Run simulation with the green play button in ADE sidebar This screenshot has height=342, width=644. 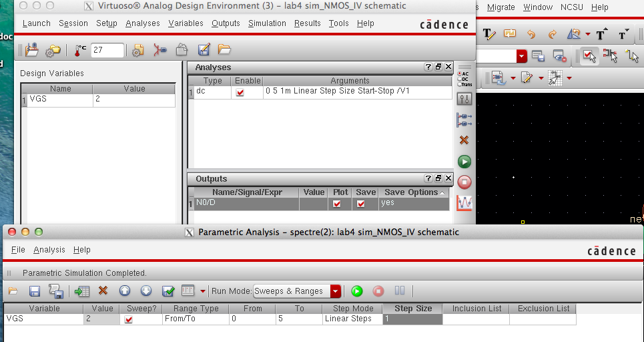pyautogui.click(x=464, y=162)
